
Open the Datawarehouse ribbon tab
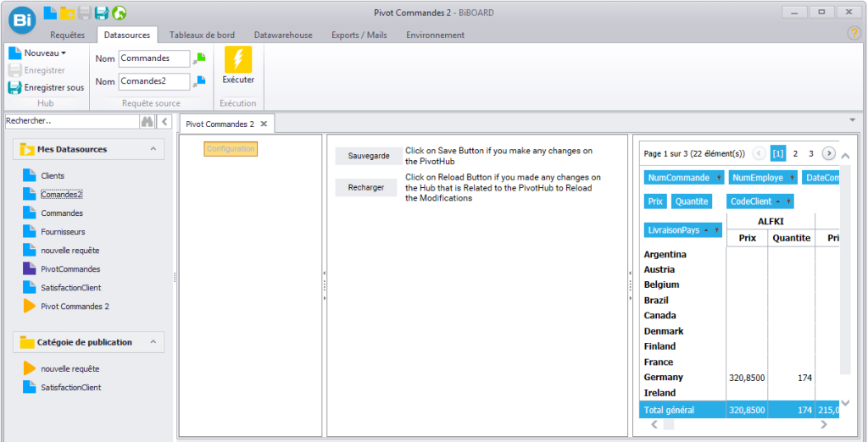click(x=283, y=35)
